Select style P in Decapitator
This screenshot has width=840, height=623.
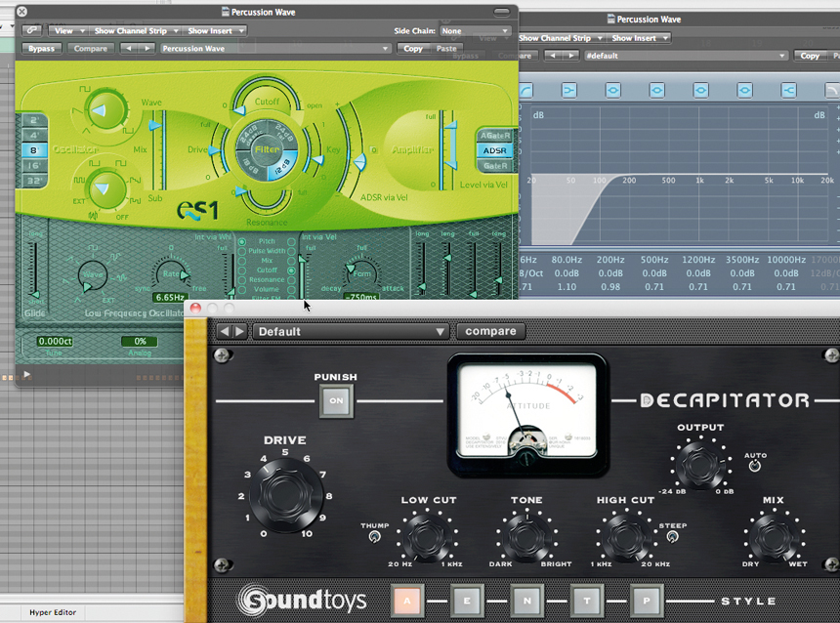click(x=647, y=602)
